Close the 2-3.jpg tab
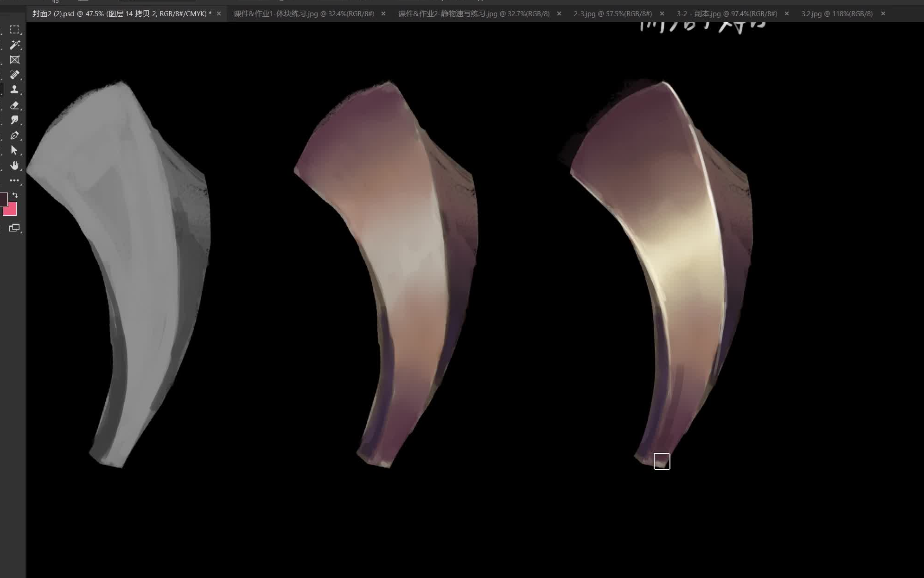Viewport: 924px width, 578px height. 662,14
